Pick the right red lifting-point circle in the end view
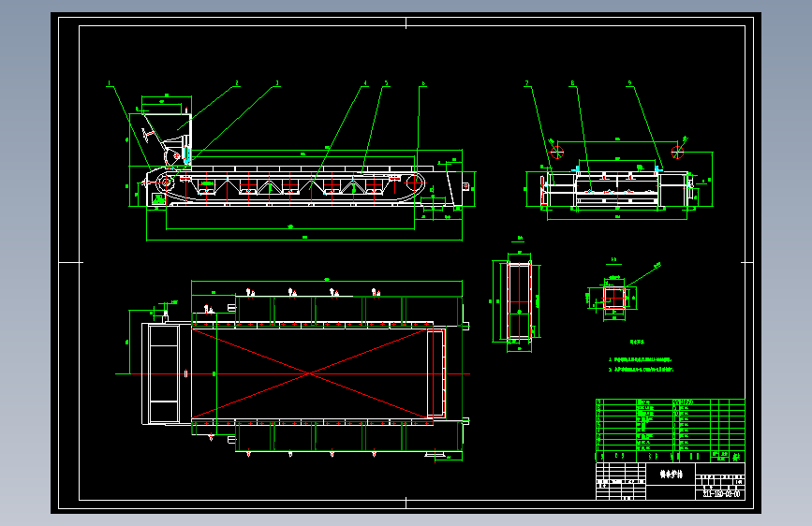The height and width of the screenshot is (526, 812). pos(677,153)
